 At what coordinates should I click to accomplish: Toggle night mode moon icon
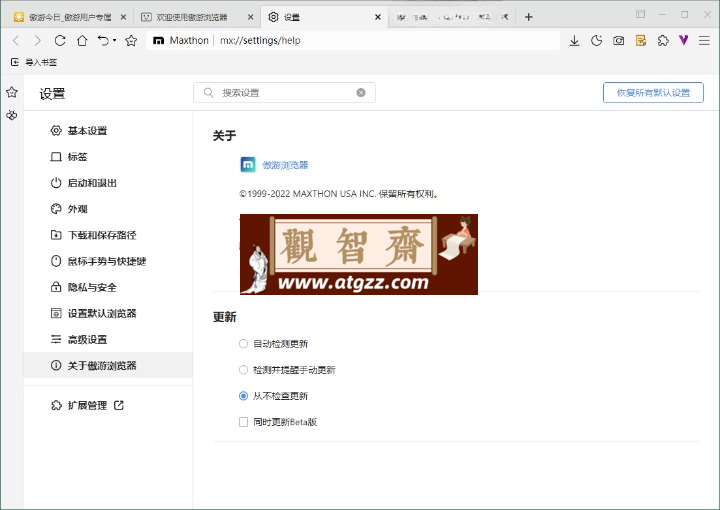coord(596,41)
